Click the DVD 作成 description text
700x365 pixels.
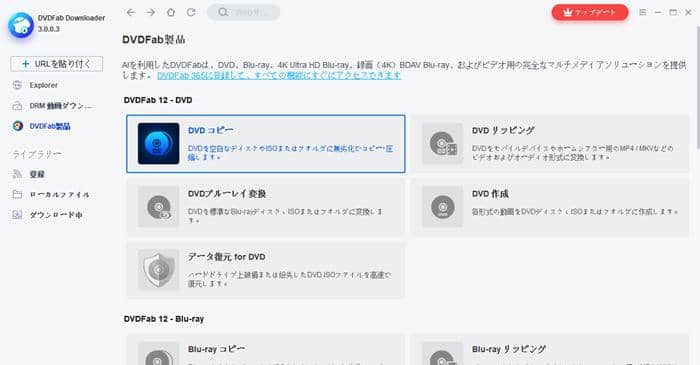click(x=575, y=212)
